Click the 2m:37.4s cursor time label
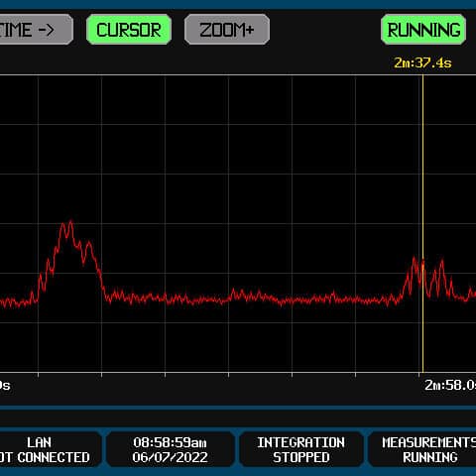 [422, 62]
